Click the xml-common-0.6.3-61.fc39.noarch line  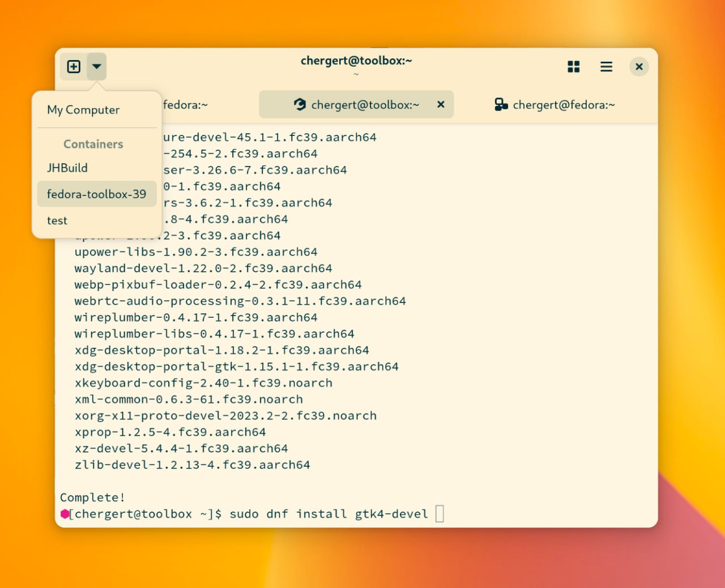coord(189,399)
